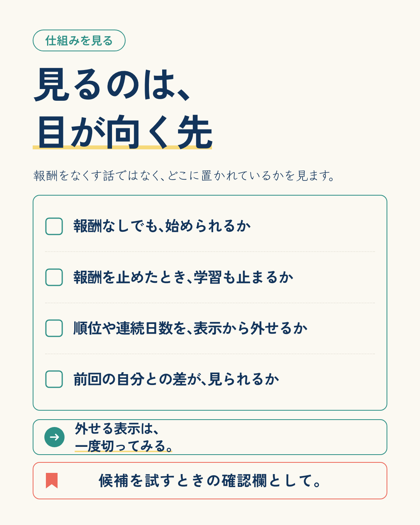Toggle the 順位や連続日数を checkbox
Viewport: 420px width, 525px height.
click(54, 328)
